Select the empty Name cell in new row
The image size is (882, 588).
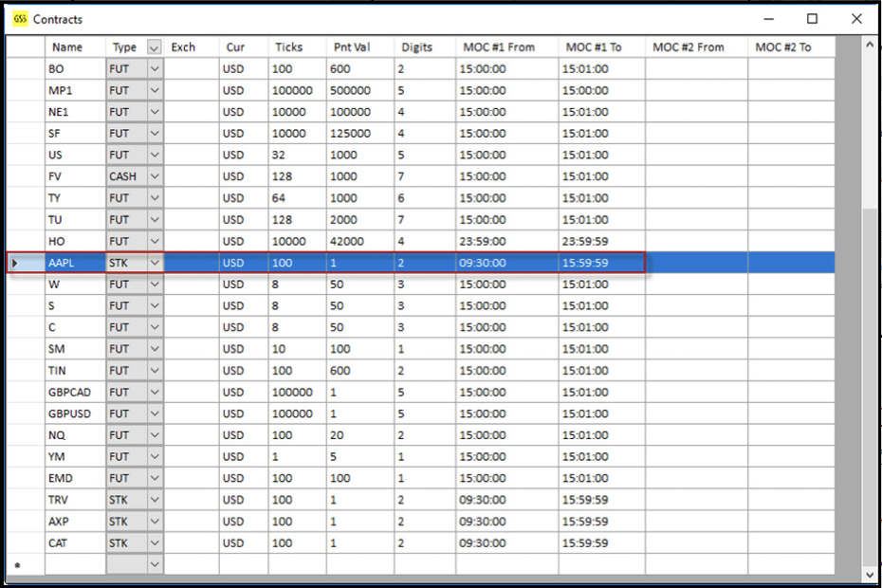click(x=74, y=564)
